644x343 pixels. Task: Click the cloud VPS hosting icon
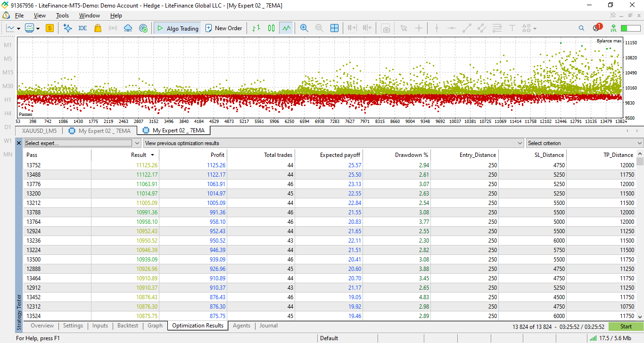click(128, 28)
